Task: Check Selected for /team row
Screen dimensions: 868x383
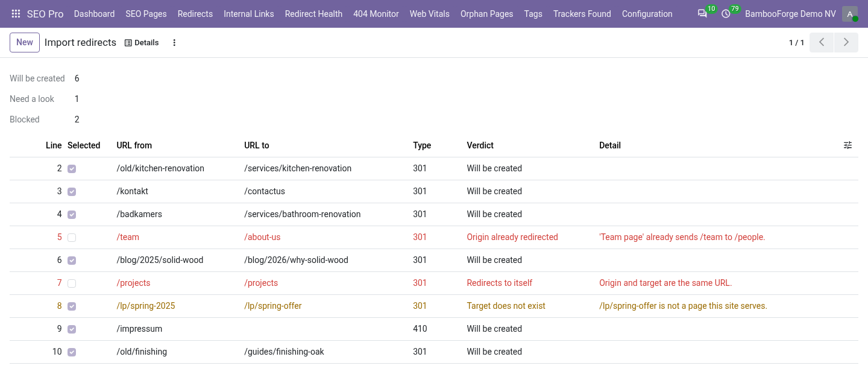Action: [72, 238]
